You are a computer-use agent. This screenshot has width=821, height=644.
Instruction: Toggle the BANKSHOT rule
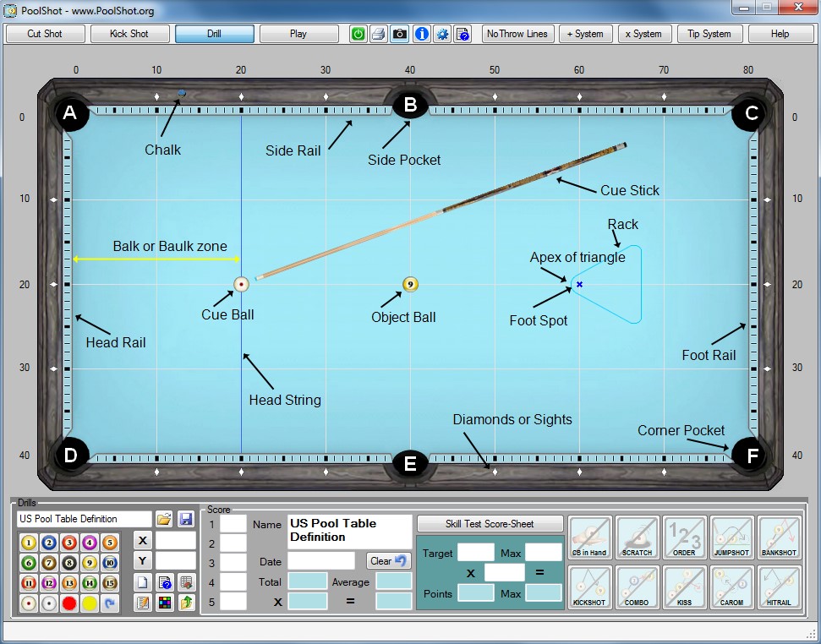click(x=779, y=538)
